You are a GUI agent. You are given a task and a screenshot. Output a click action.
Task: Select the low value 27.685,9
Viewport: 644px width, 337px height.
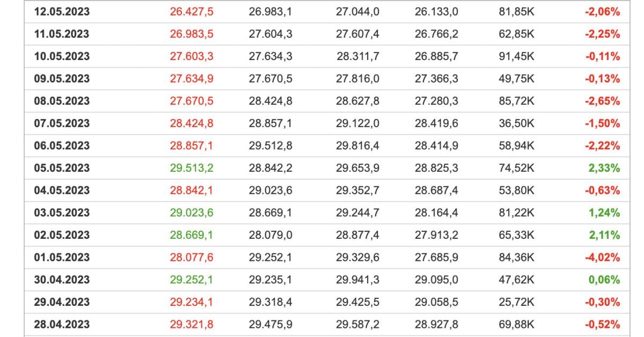point(436,258)
